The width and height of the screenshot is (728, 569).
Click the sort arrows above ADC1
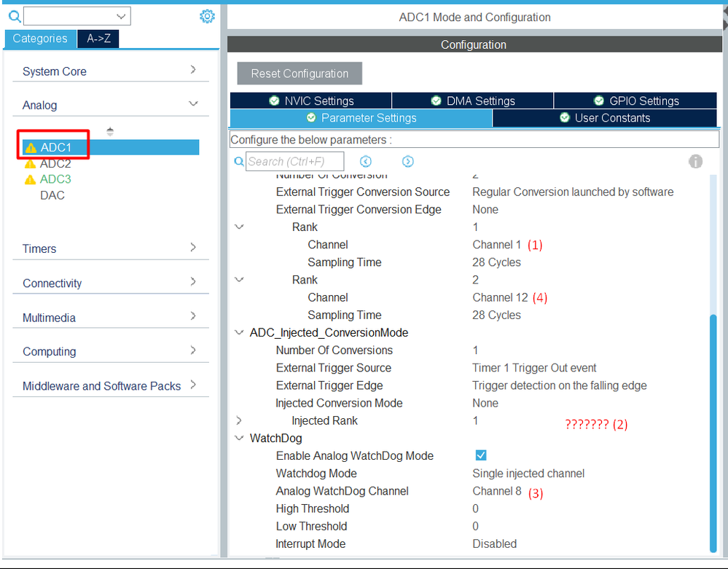coord(110,132)
